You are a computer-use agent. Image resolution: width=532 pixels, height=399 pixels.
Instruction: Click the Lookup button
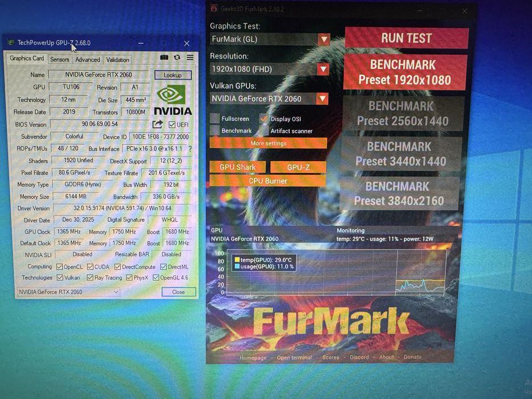[173, 75]
